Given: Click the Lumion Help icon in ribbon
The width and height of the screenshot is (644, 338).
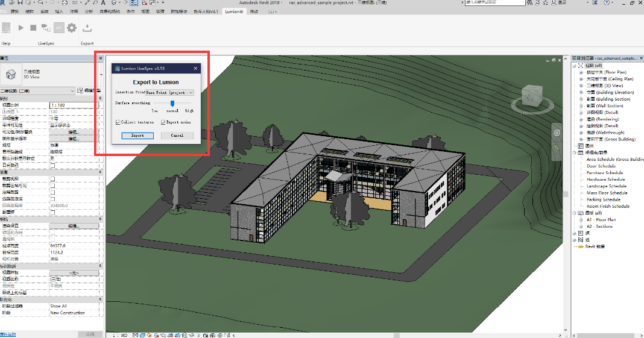Looking at the screenshot, I should click(x=6, y=28).
